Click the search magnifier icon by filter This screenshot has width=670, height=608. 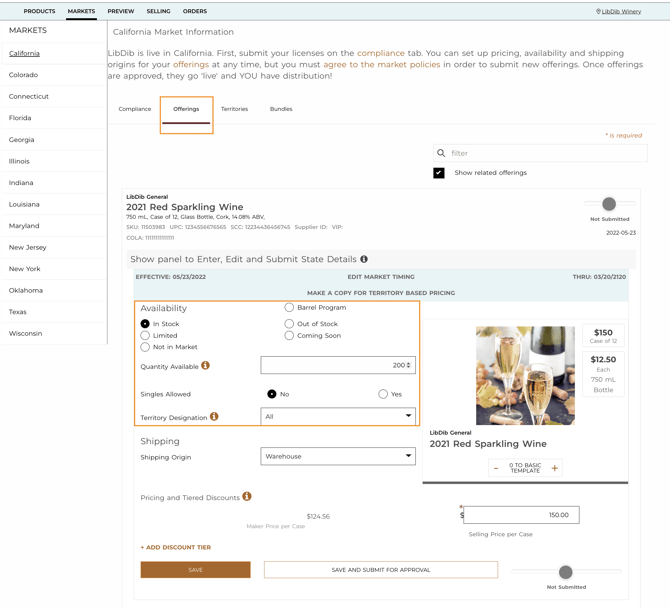[441, 153]
